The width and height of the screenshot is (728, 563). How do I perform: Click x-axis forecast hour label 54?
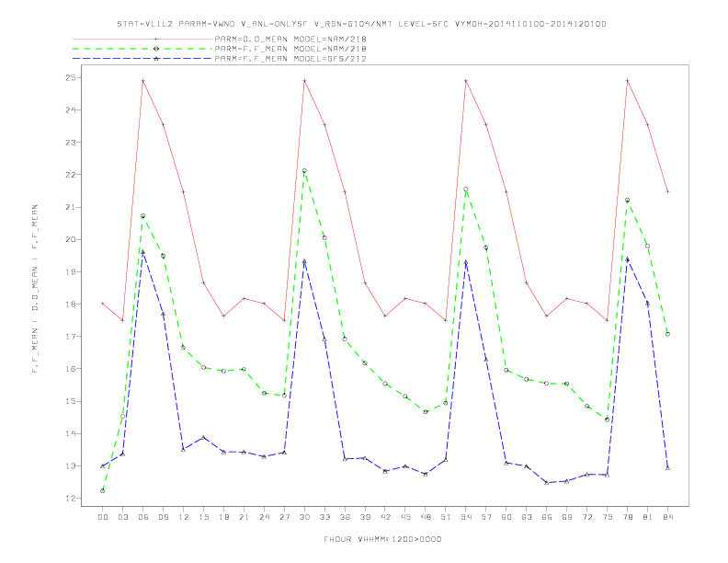tap(466, 517)
